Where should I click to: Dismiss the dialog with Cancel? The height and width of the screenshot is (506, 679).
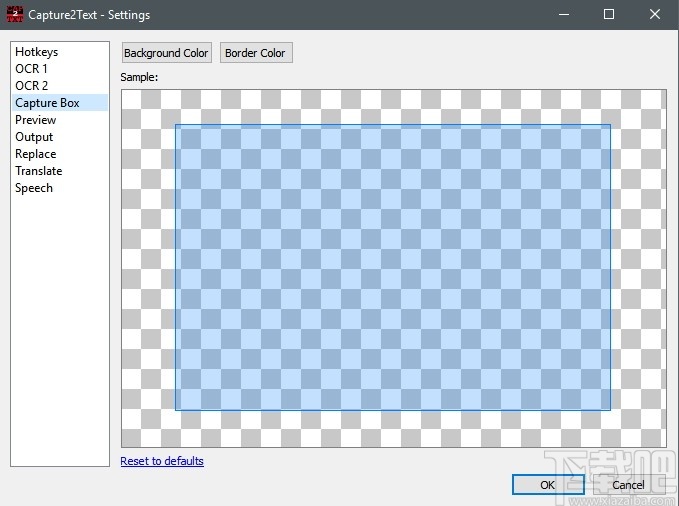click(628, 484)
